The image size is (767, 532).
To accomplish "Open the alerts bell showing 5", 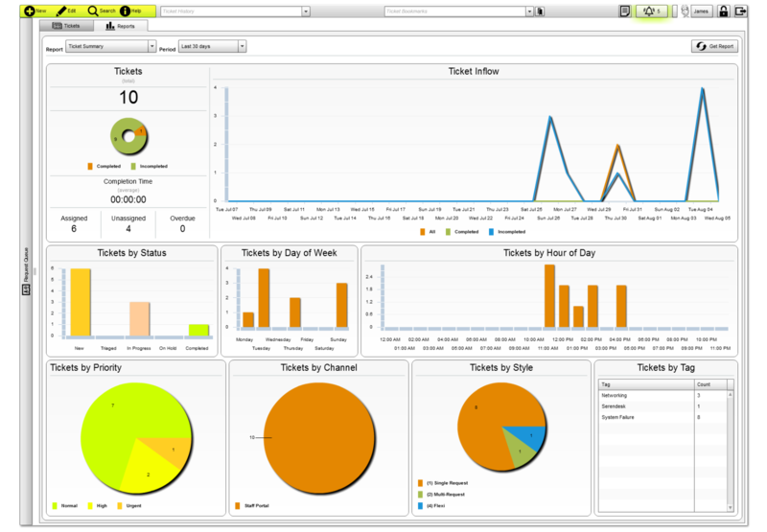I will tap(652, 11).
